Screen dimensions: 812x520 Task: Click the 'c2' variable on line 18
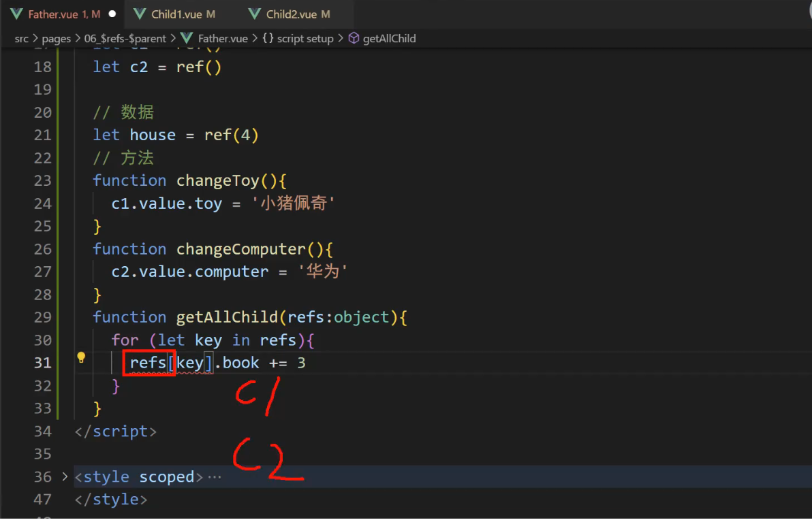click(x=139, y=67)
